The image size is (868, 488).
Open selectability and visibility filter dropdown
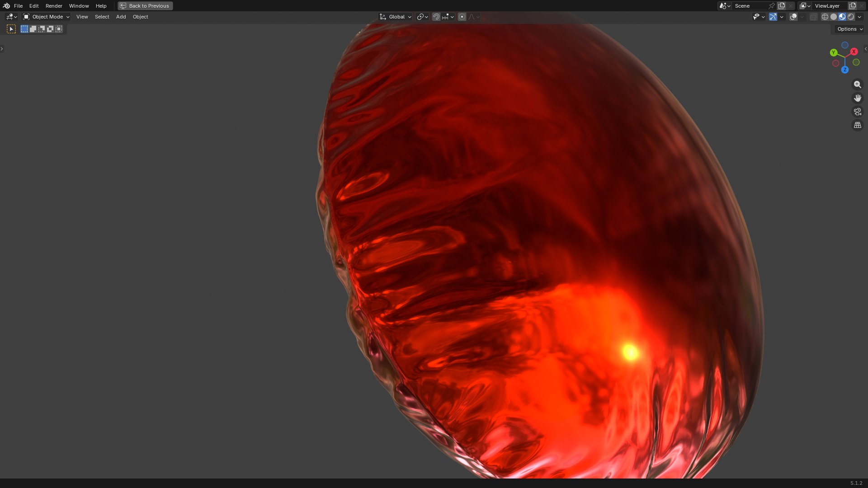coord(759,17)
